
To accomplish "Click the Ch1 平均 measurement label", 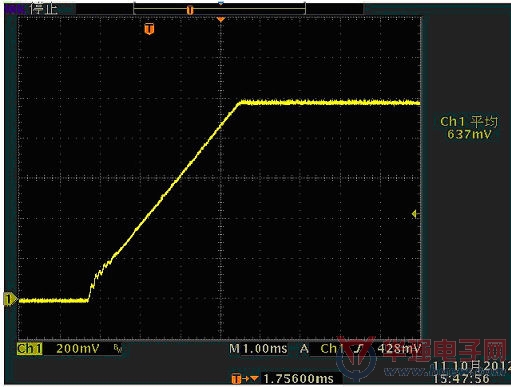I will (469, 122).
